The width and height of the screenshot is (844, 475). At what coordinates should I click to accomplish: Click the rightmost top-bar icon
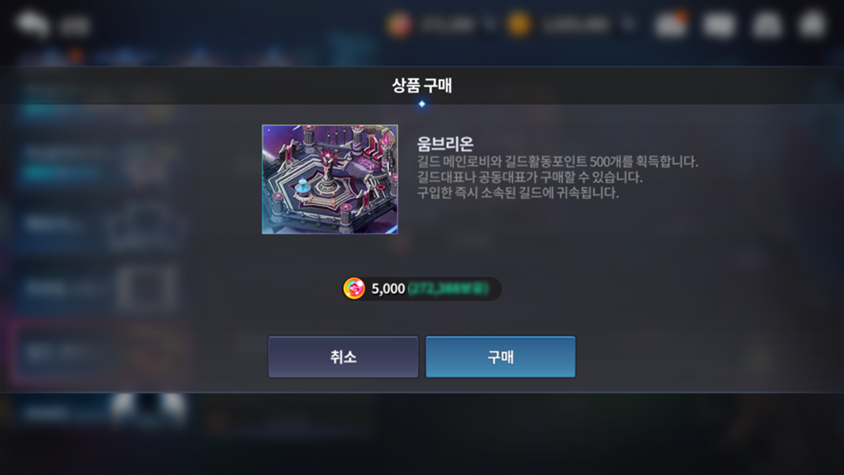(x=812, y=25)
